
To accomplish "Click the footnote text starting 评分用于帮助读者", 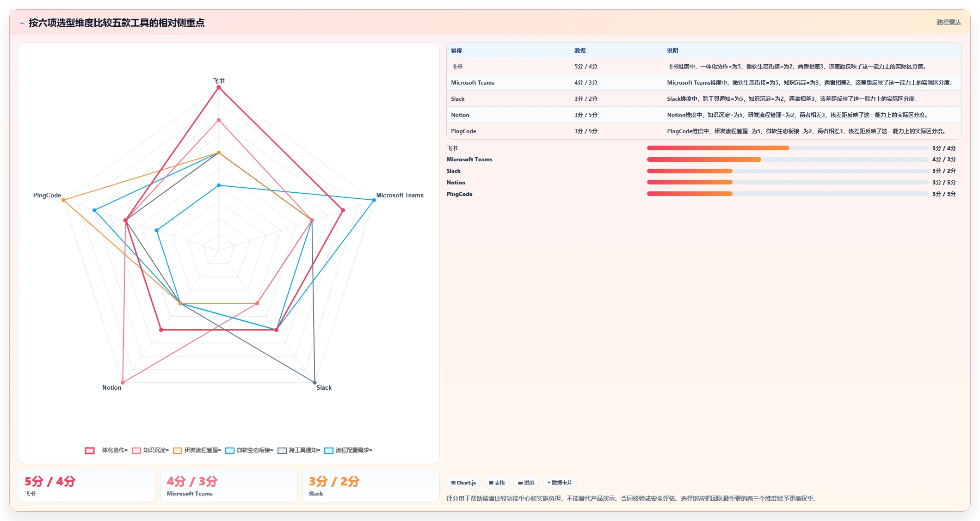I will [x=632, y=499].
